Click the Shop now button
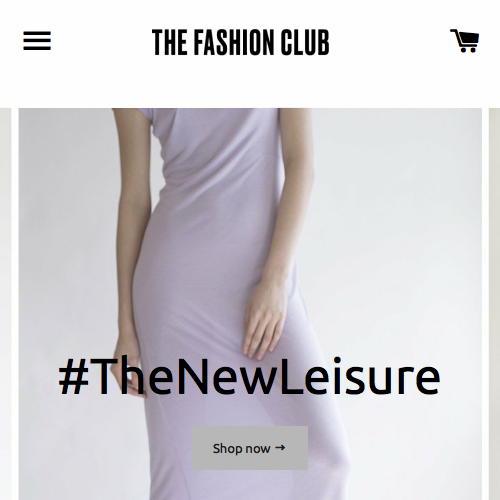The image size is (500, 500). (x=250, y=448)
